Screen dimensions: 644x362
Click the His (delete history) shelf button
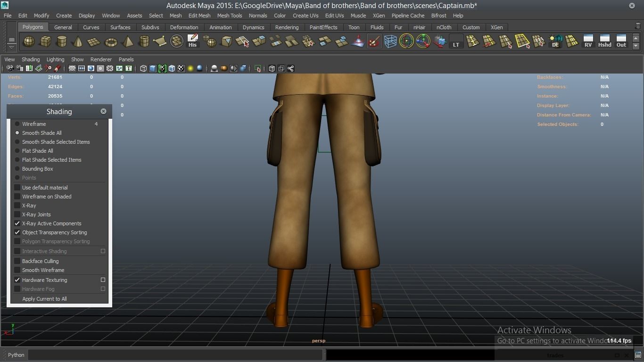(192, 41)
